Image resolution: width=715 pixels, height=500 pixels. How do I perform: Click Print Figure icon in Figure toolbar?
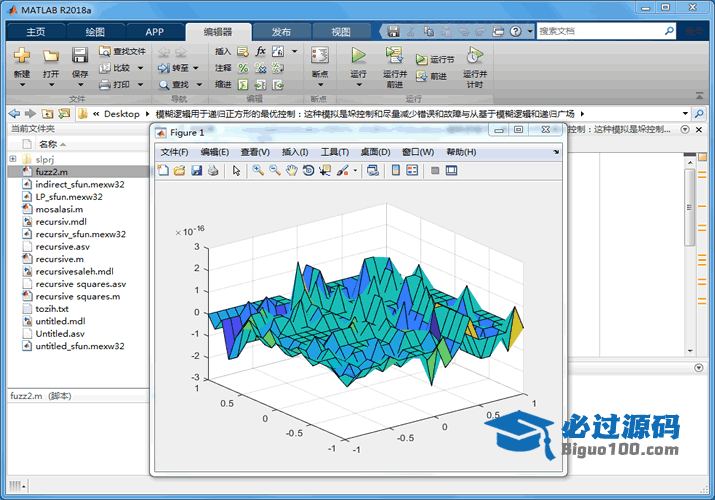pyautogui.click(x=213, y=170)
